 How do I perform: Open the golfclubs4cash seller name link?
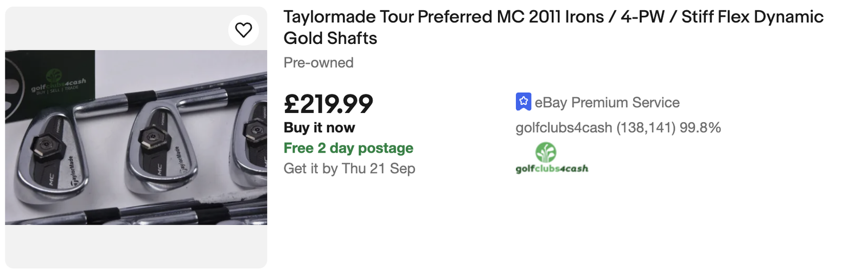(564, 128)
